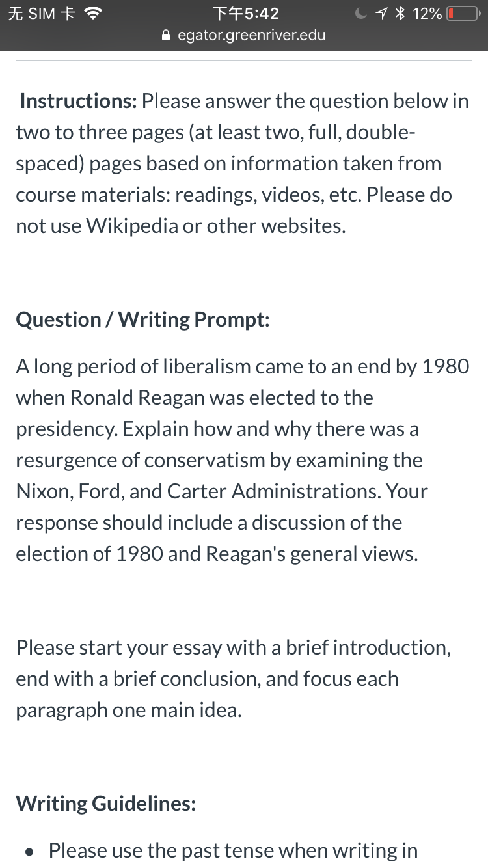Tap the past tense bullet point
488x868 pixels.
coord(221,850)
